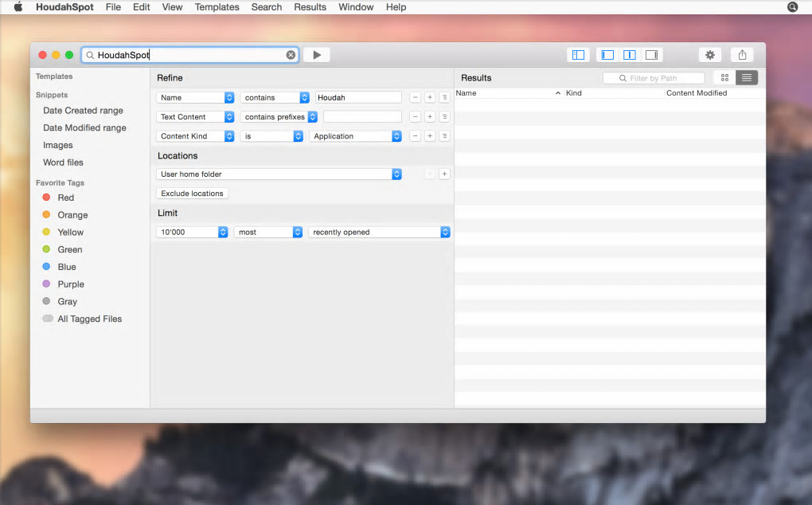Open the Content Kind attribute dropdown

coord(195,135)
